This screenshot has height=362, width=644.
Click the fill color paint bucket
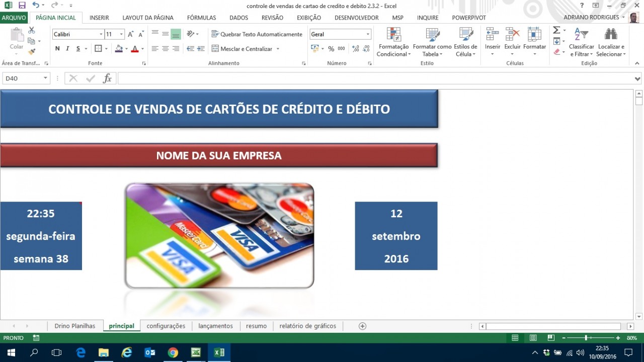click(119, 49)
